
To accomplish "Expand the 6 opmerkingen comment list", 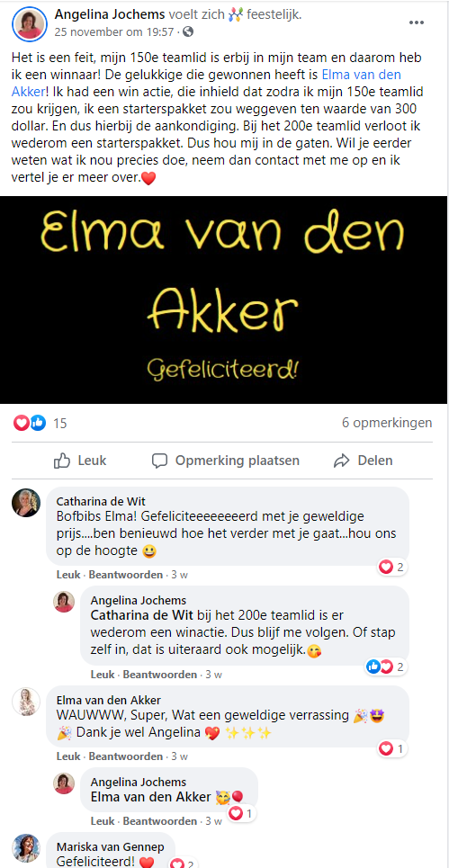I will (x=387, y=423).
